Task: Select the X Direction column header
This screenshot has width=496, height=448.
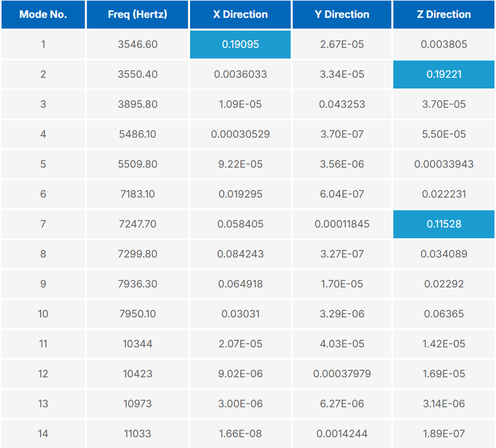Action: pyautogui.click(x=240, y=15)
